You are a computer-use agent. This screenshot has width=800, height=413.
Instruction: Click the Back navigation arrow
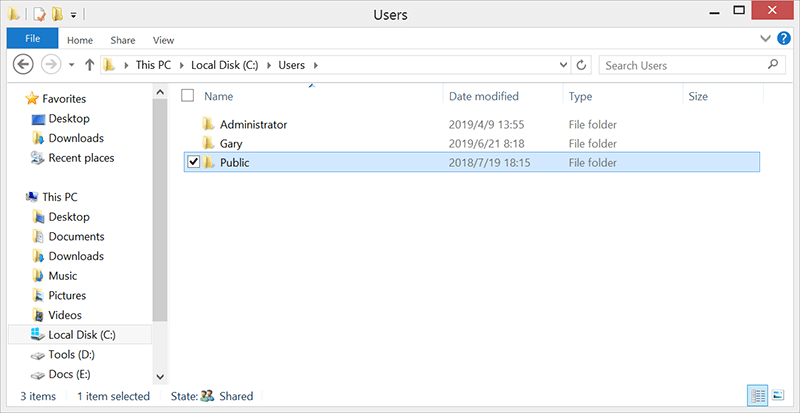23,64
